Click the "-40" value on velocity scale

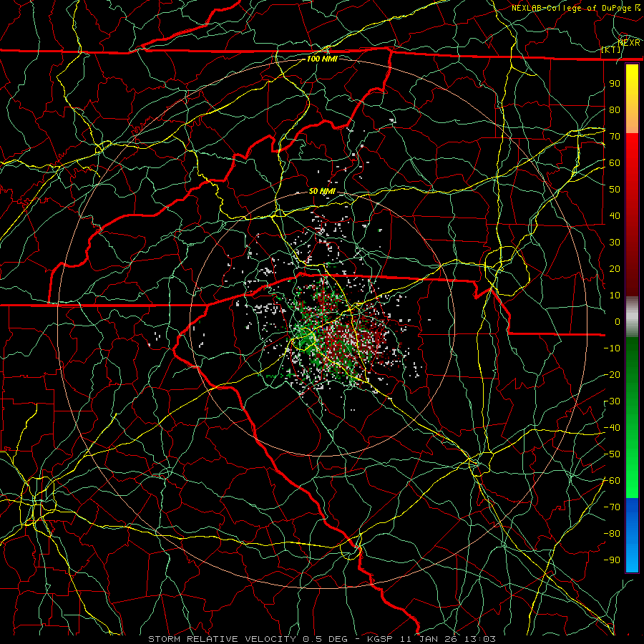pos(612,428)
